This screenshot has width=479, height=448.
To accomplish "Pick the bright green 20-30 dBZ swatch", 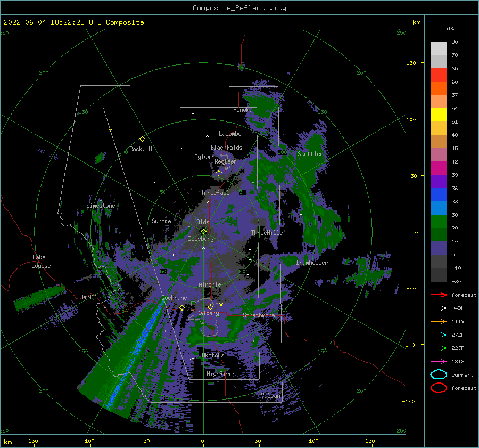I will 439,222.
